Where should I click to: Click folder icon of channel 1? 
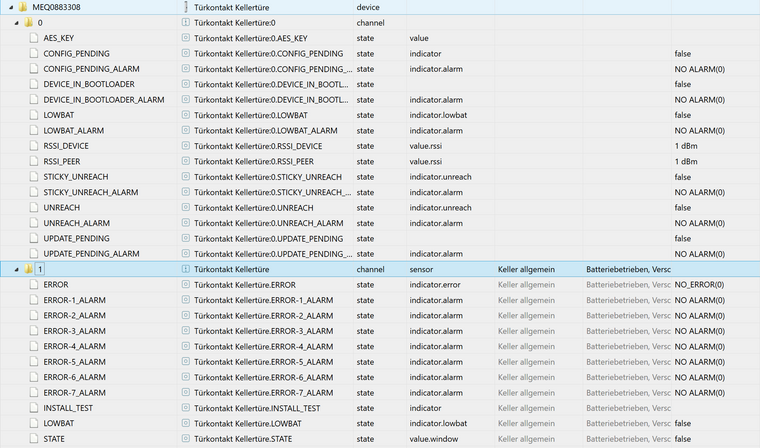(x=29, y=269)
